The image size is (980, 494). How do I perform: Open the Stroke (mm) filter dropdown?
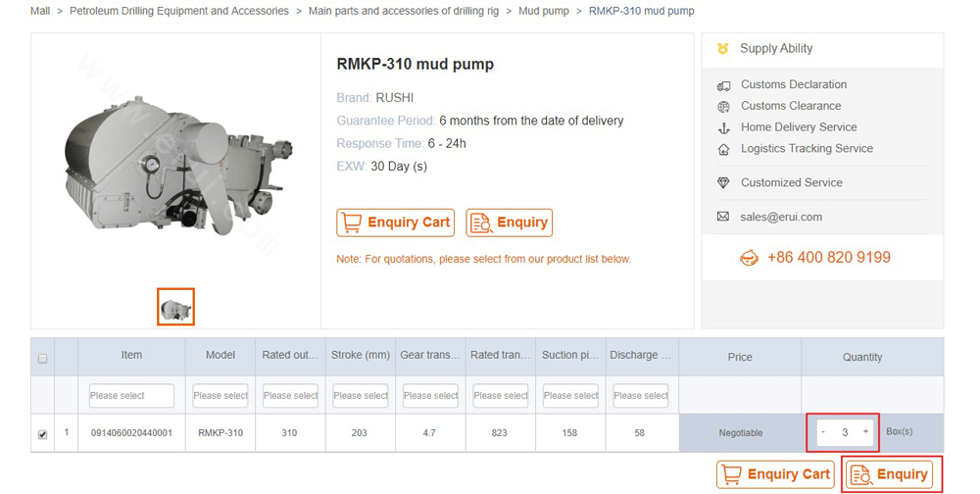(360, 395)
